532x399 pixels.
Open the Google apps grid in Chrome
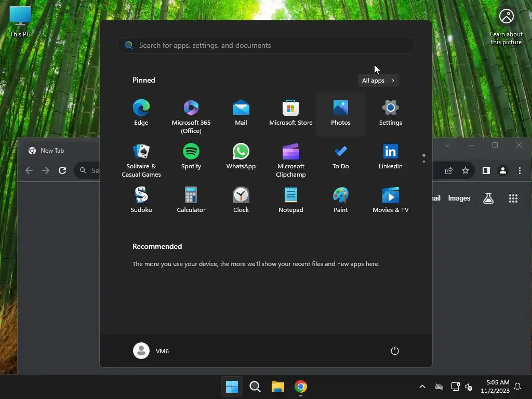(513, 198)
